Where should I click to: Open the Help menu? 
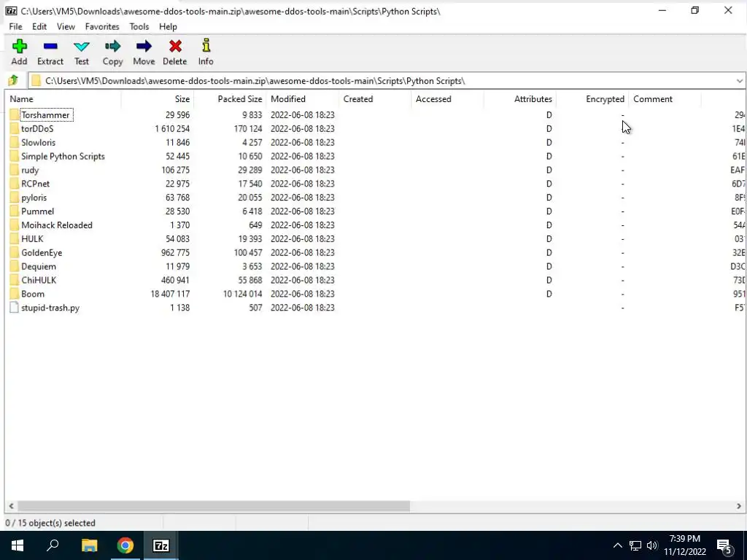[168, 27]
